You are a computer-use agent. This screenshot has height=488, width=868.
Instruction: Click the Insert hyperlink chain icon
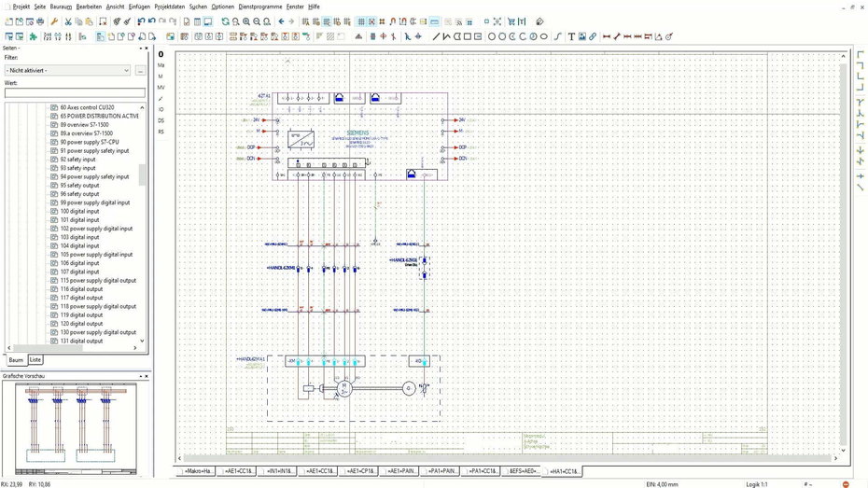pos(593,36)
